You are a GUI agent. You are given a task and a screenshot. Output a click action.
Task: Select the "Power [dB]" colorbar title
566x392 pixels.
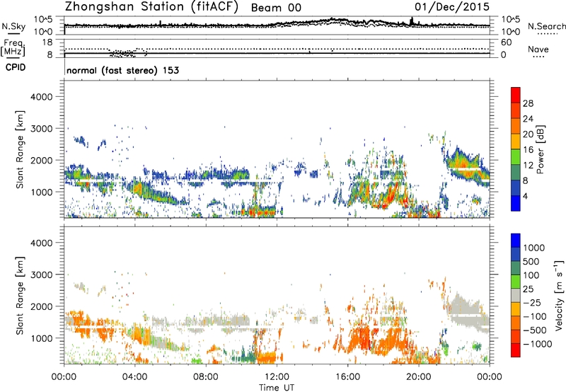point(541,149)
